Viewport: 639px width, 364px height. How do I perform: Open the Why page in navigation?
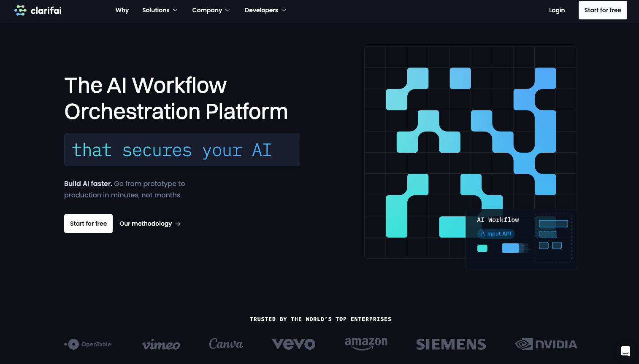pyautogui.click(x=122, y=10)
